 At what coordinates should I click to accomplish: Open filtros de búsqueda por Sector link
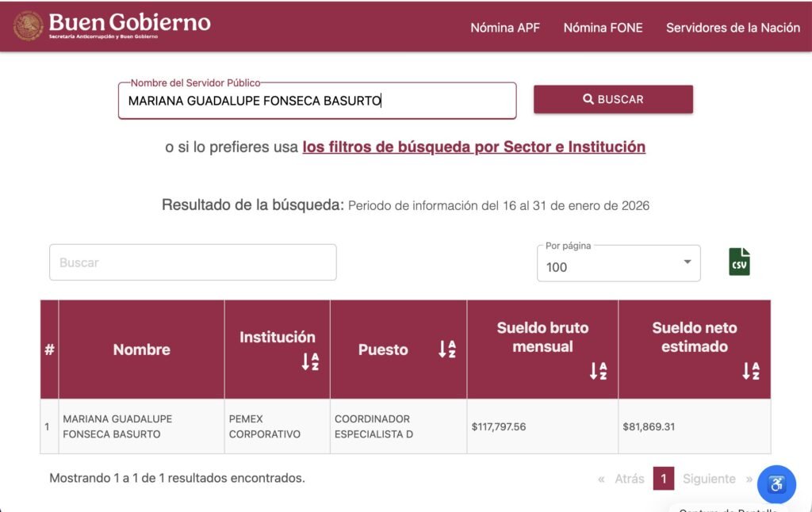(474, 147)
